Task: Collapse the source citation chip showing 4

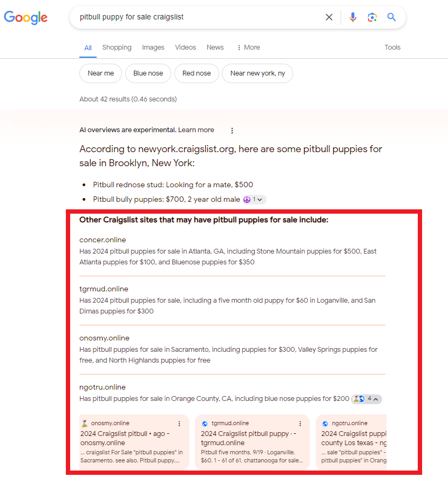Action: [366, 399]
